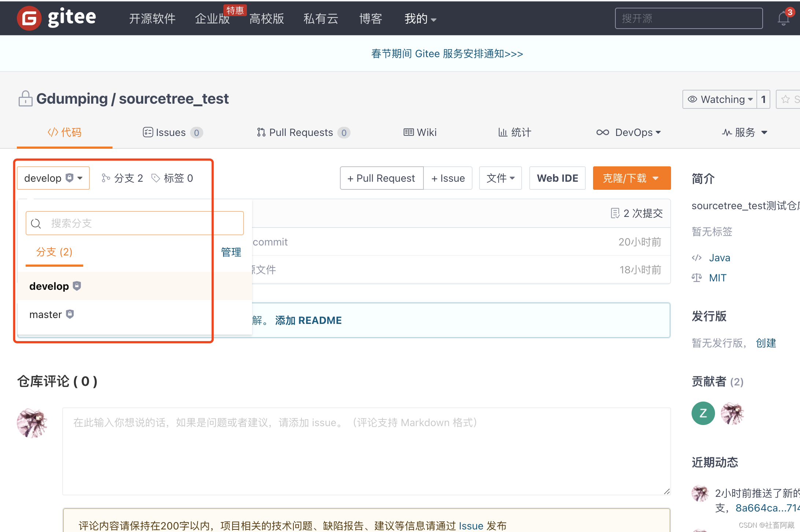Click the green Z contributor avatar
The width and height of the screenshot is (800, 532).
coord(703,413)
